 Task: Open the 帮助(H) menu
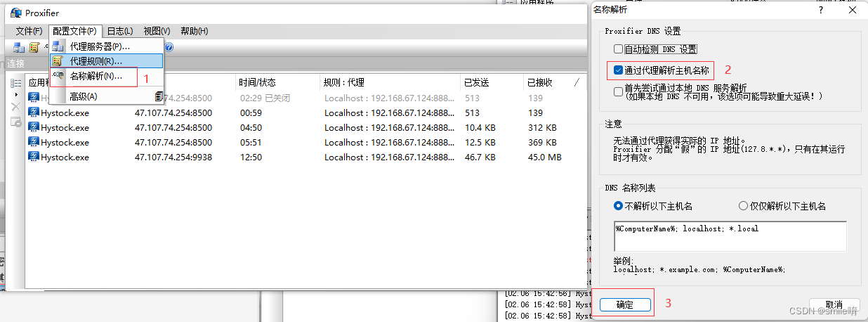[x=194, y=31]
